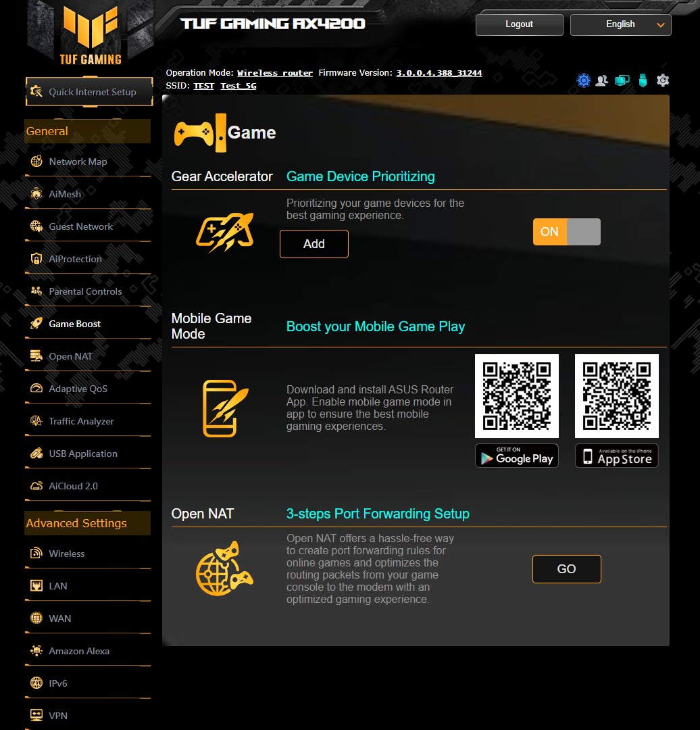The image size is (700, 730).
Task: Click Boost your Mobile Game Play heading
Action: (x=376, y=326)
